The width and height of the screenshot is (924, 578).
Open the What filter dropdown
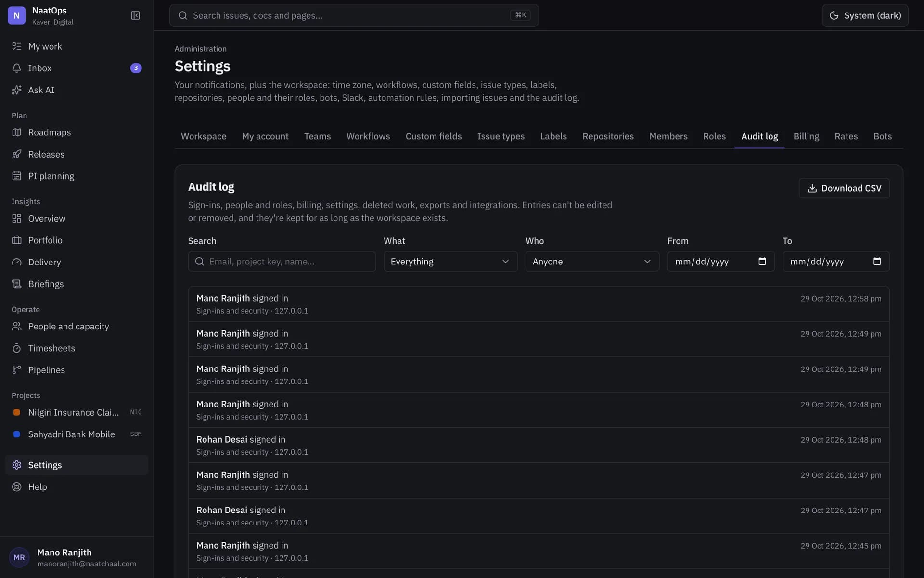450,261
